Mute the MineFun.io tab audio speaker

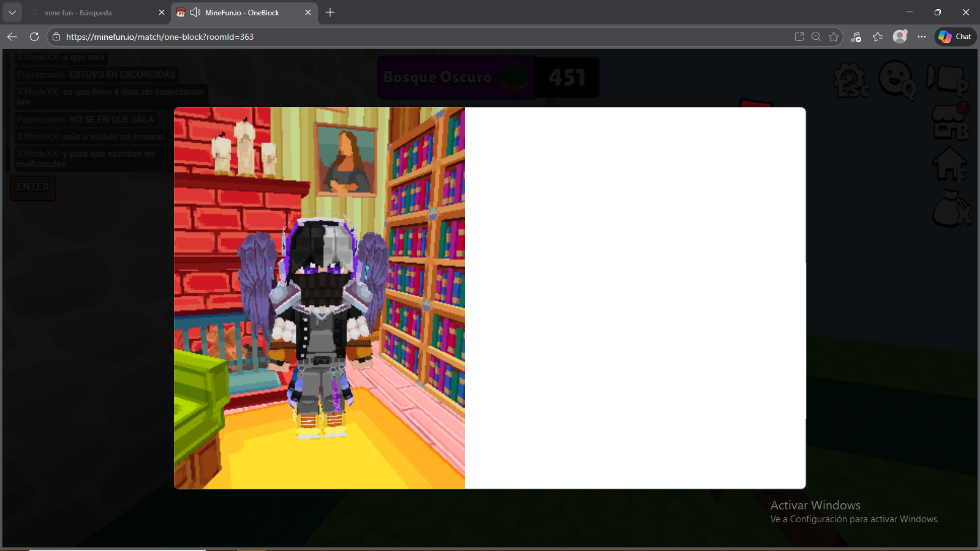coord(195,12)
